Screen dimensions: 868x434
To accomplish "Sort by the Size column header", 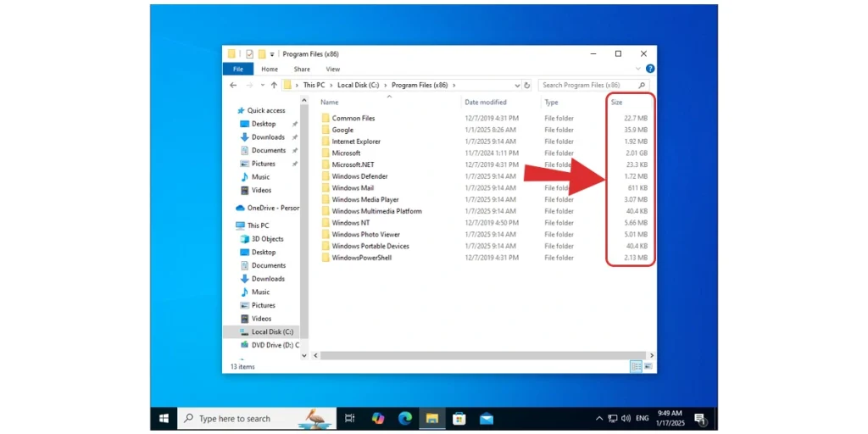I will pos(617,103).
